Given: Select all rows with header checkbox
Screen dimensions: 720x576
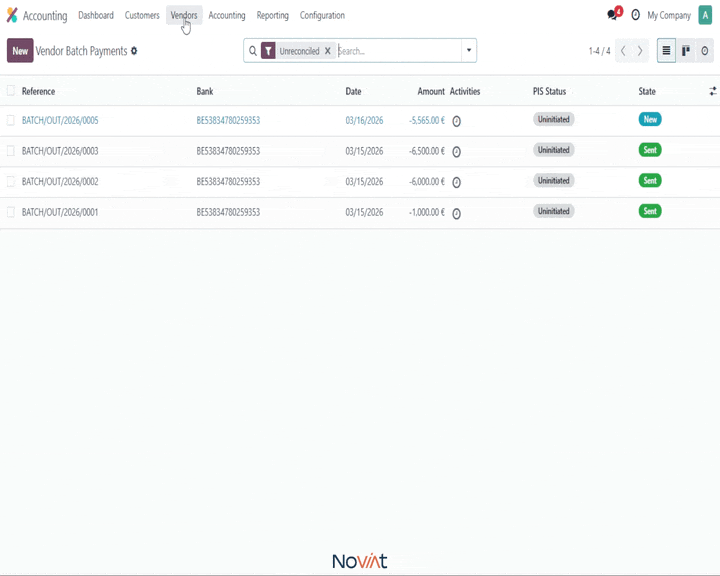Looking at the screenshot, I should click(x=11, y=91).
